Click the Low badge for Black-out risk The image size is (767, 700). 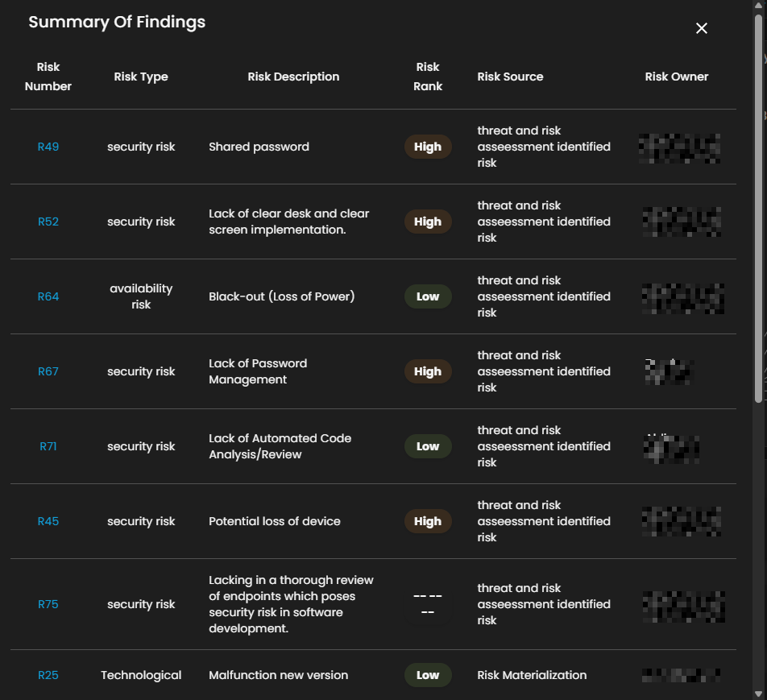[x=428, y=296]
